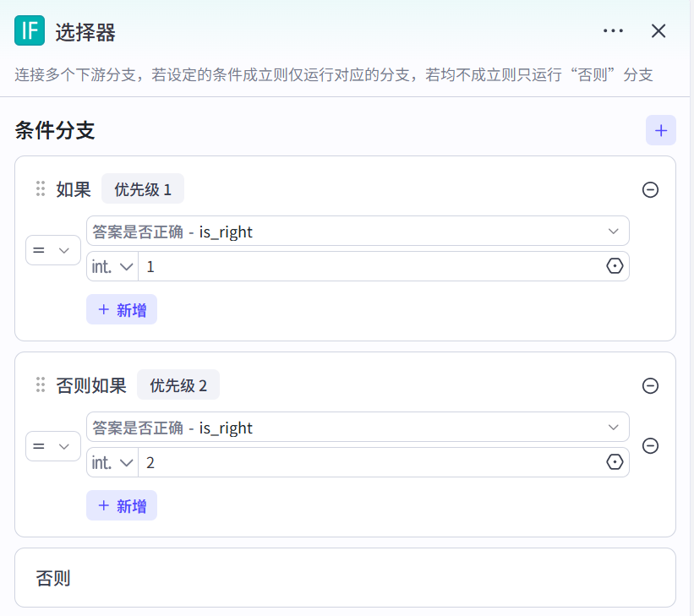Open the equals operator dropdown in 否则如果 branch

pyautogui.click(x=52, y=446)
